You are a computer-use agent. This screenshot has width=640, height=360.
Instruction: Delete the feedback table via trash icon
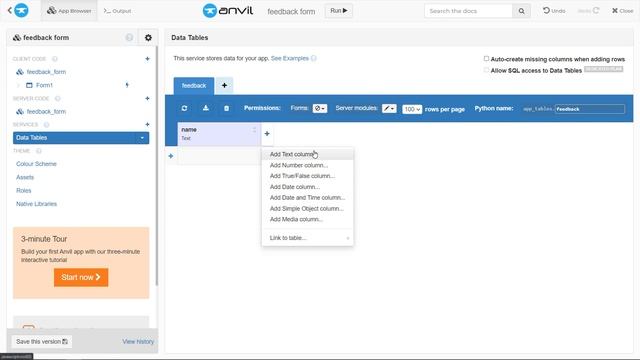click(227, 108)
